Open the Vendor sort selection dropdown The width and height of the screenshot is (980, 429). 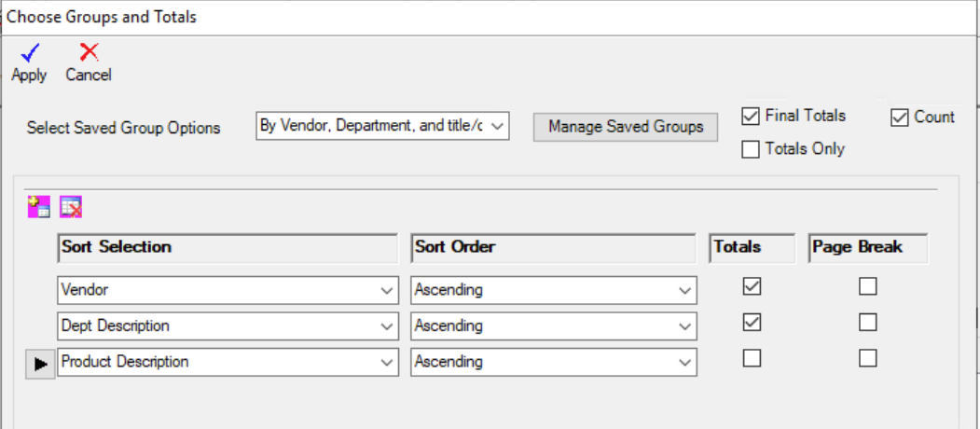coord(388,291)
